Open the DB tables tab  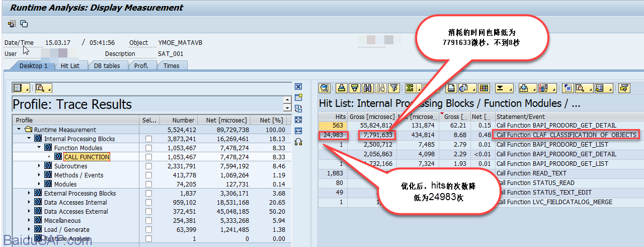(x=107, y=66)
